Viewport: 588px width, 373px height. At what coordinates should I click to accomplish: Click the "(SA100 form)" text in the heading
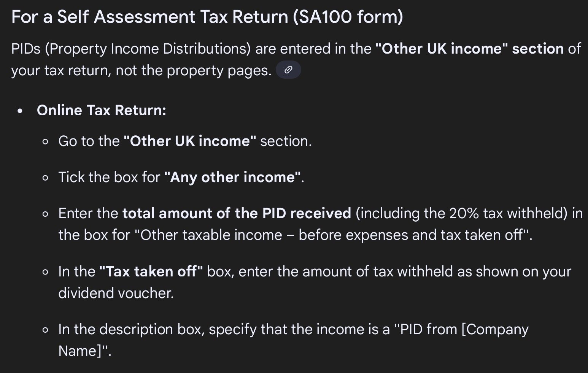[348, 17]
